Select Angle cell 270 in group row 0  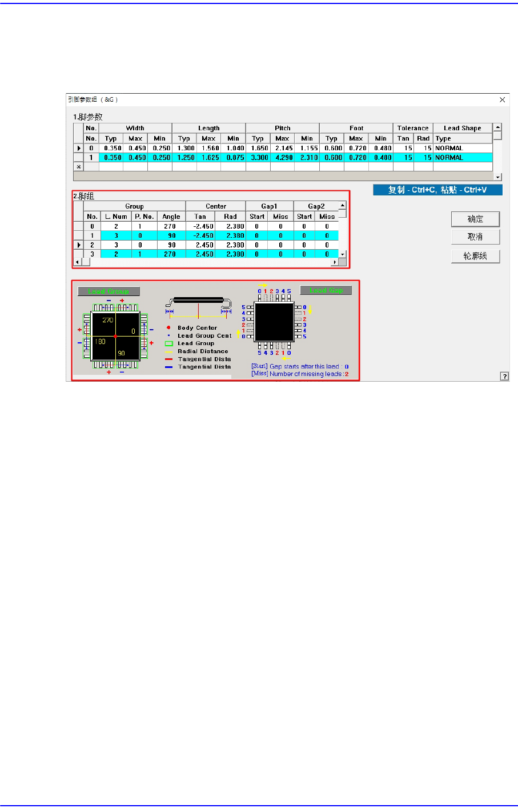pos(171,226)
